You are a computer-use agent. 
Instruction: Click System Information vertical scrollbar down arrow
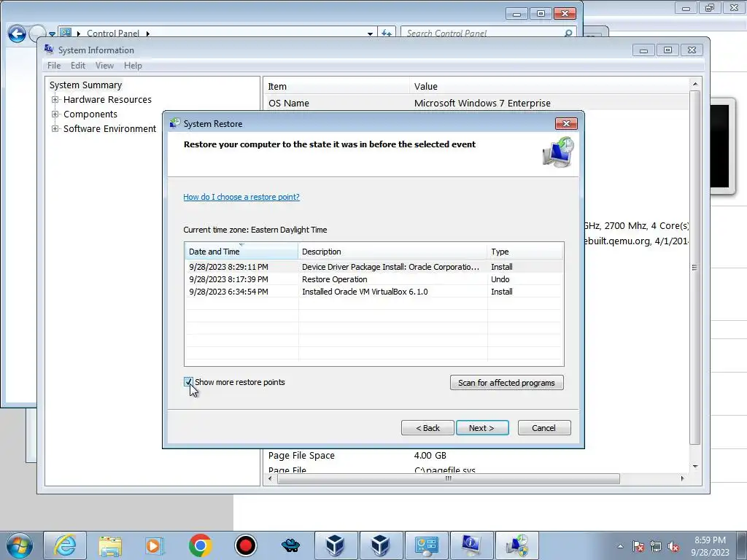[695, 466]
